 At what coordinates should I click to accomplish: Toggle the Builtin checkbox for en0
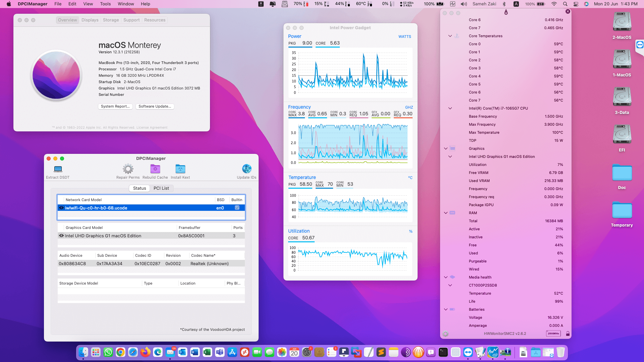click(237, 208)
